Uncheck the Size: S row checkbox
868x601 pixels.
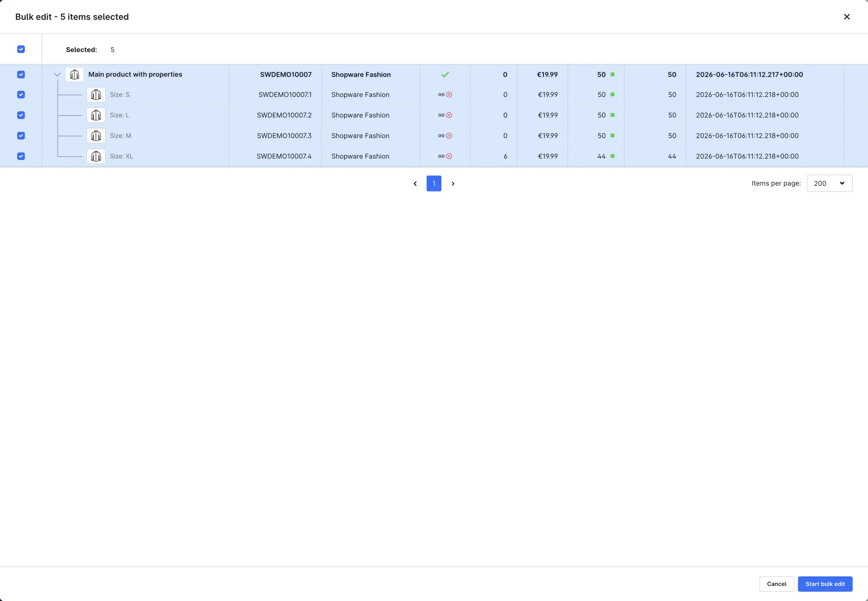(x=21, y=94)
